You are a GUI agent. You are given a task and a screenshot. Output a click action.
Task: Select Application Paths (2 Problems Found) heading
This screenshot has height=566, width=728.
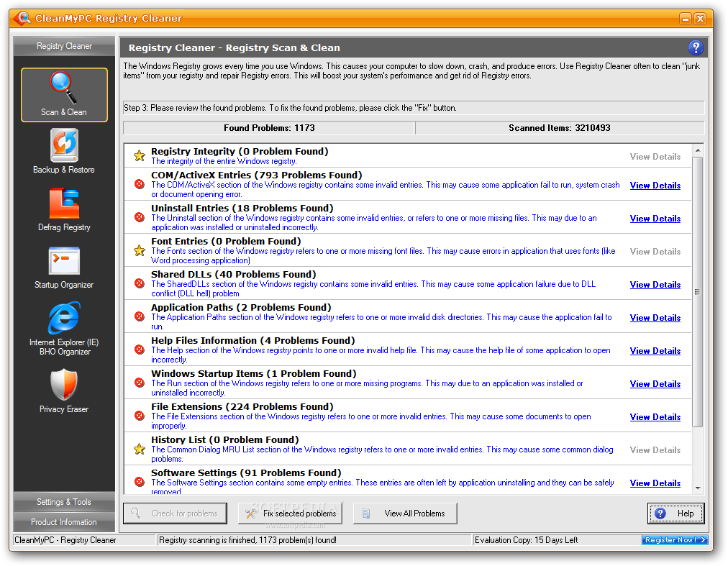coord(241,307)
